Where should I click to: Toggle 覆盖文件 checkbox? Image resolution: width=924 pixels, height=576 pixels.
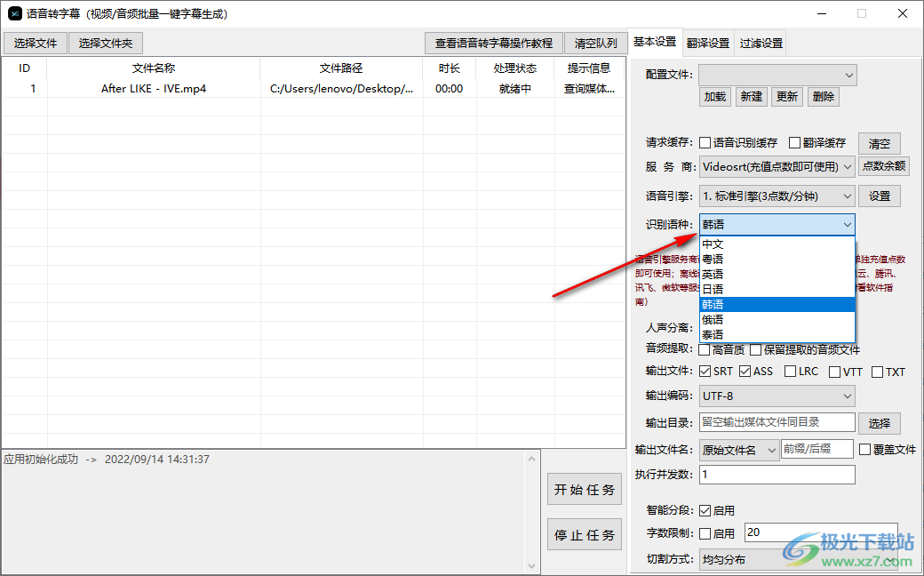(865, 450)
